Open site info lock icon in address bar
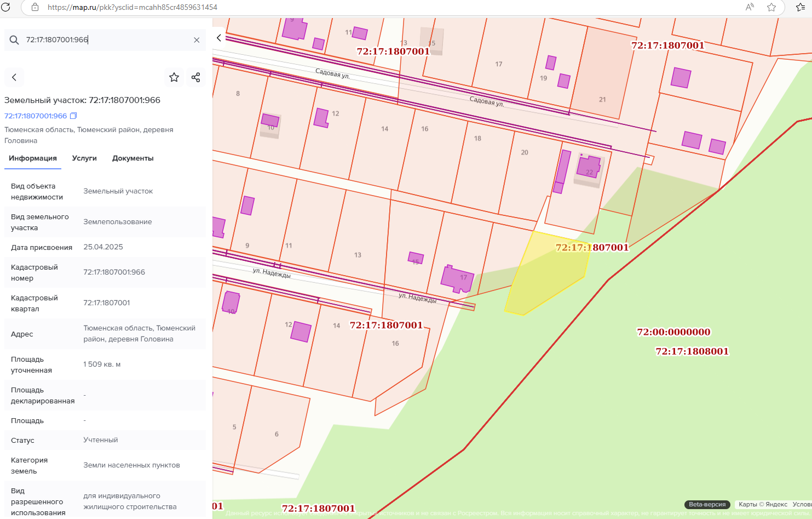812x519 pixels. point(35,7)
